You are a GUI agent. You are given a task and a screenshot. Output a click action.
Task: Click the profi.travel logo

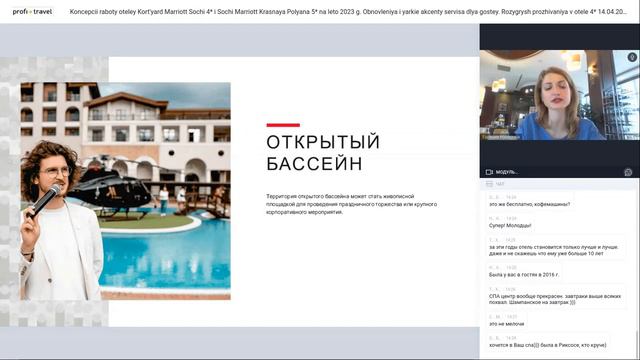[32, 12]
